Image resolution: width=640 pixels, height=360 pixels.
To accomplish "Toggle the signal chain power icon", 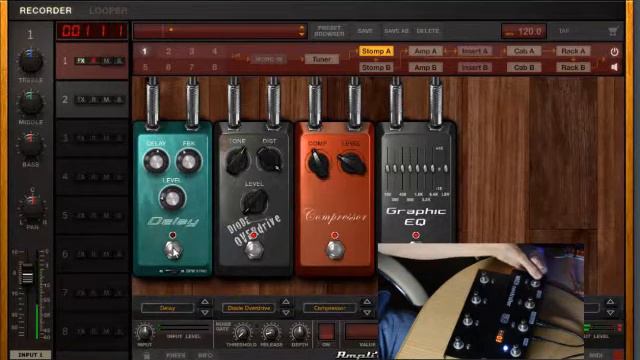I will 614,52.
